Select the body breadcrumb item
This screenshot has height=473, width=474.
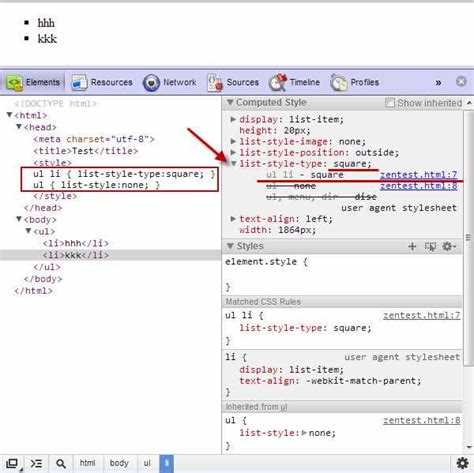click(x=119, y=463)
